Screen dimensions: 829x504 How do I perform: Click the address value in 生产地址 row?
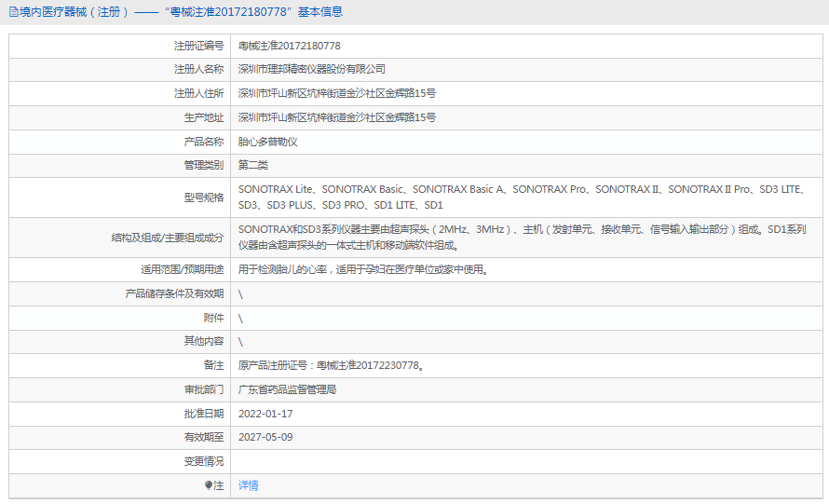pyautogui.click(x=337, y=117)
